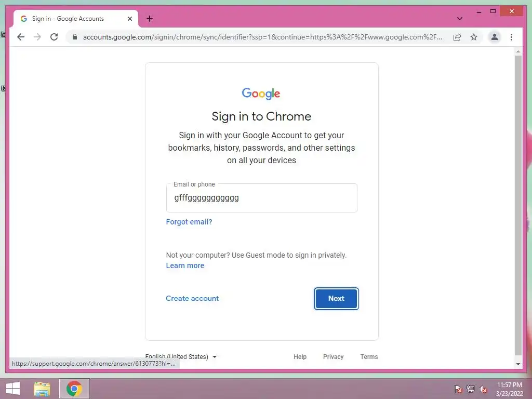Open the tab search chevron
532x399 pixels.
click(x=460, y=19)
